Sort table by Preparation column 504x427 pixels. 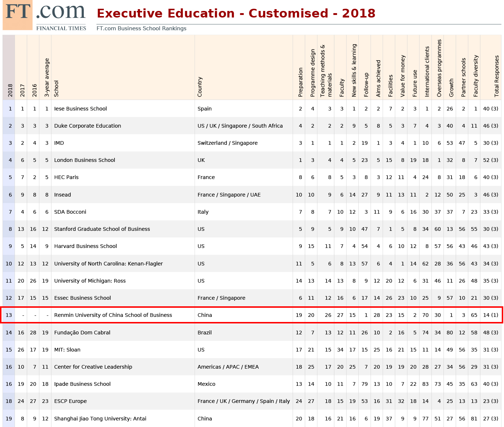[300, 82]
